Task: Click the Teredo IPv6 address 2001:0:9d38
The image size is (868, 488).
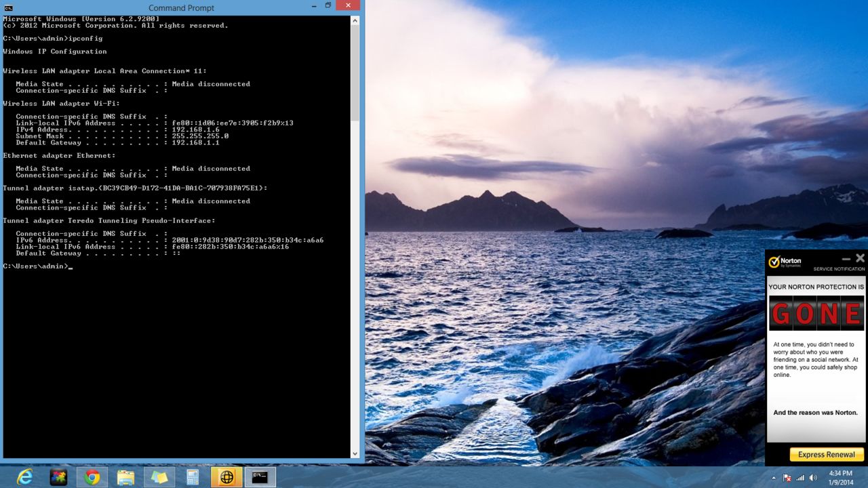Action: (248, 240)
